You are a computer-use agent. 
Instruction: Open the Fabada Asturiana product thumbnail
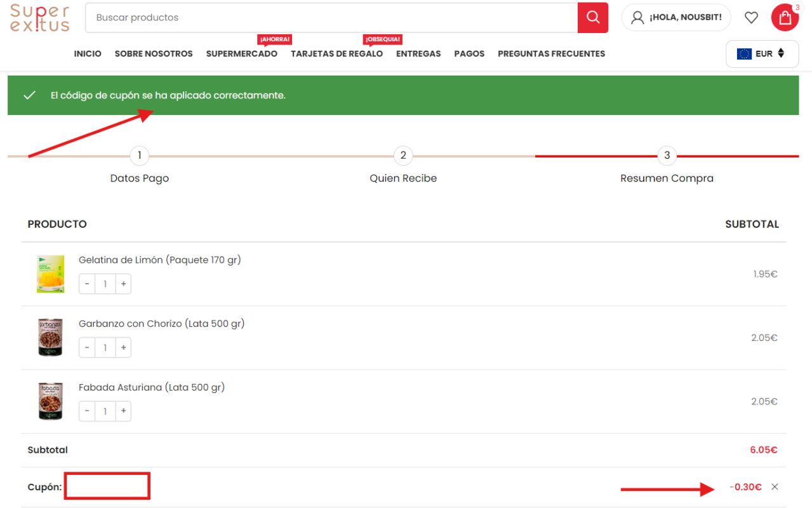(50, 401)
